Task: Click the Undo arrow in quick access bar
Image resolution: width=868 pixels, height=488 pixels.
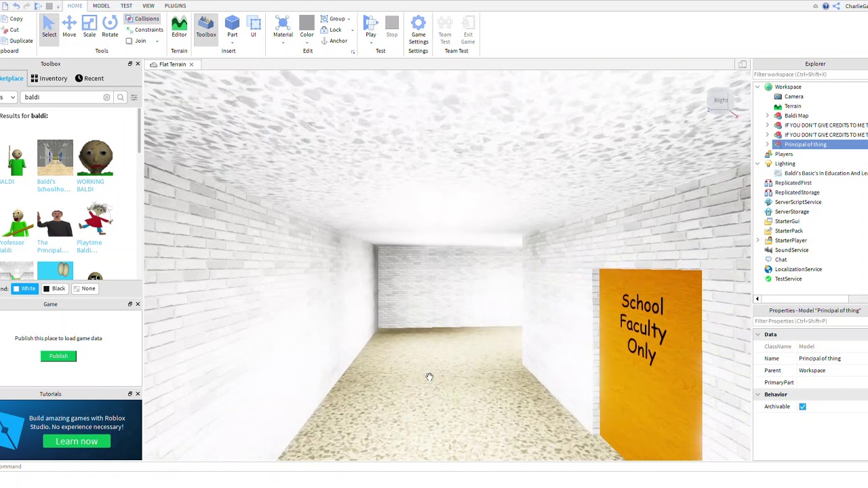Action: (16, 6)
